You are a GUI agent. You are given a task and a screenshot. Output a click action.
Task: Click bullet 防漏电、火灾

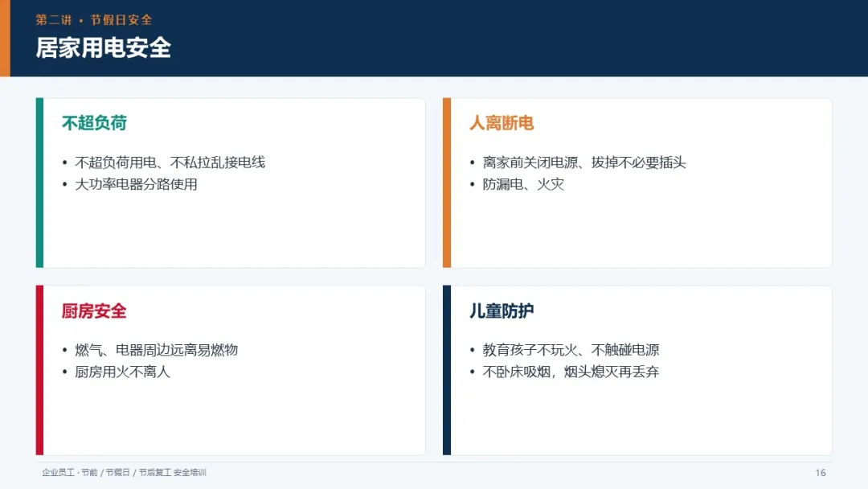tap(523, 184)
